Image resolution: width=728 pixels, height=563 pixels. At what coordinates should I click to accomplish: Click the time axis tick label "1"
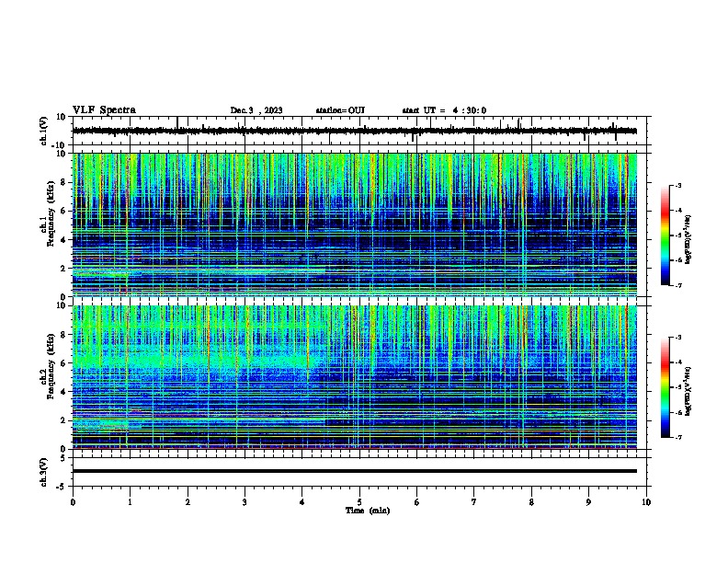(x=130, y=502)
